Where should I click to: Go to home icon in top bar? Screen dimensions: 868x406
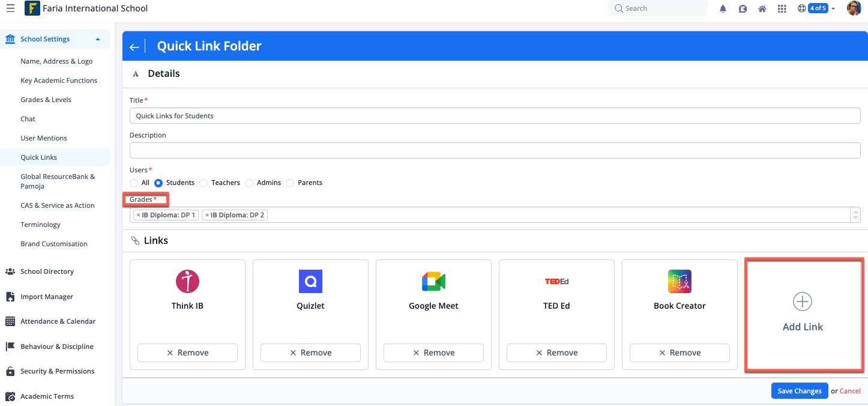762,9
